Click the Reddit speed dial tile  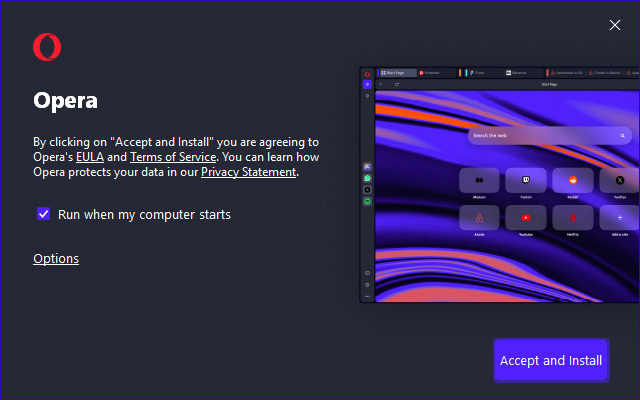[573, 180]
